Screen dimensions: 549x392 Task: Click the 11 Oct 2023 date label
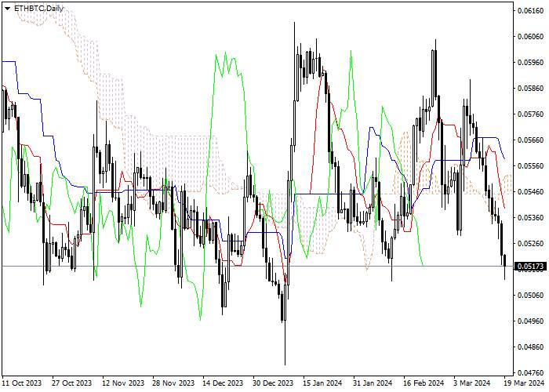point(22,383)
